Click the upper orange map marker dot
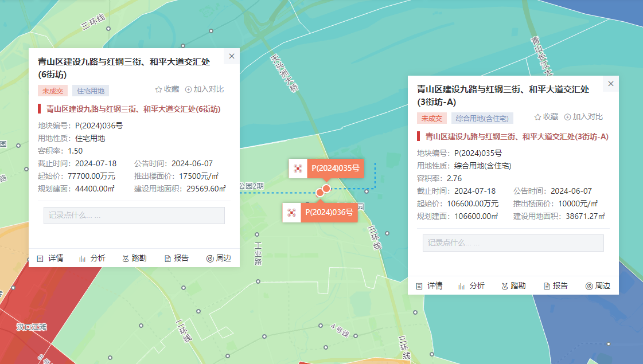 [326, 188]
